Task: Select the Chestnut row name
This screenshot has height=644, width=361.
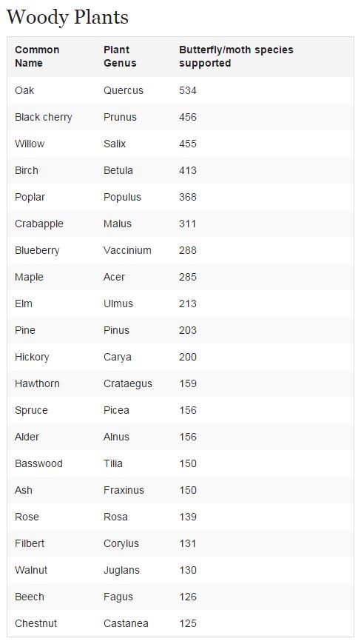Action: coord(36,623)
